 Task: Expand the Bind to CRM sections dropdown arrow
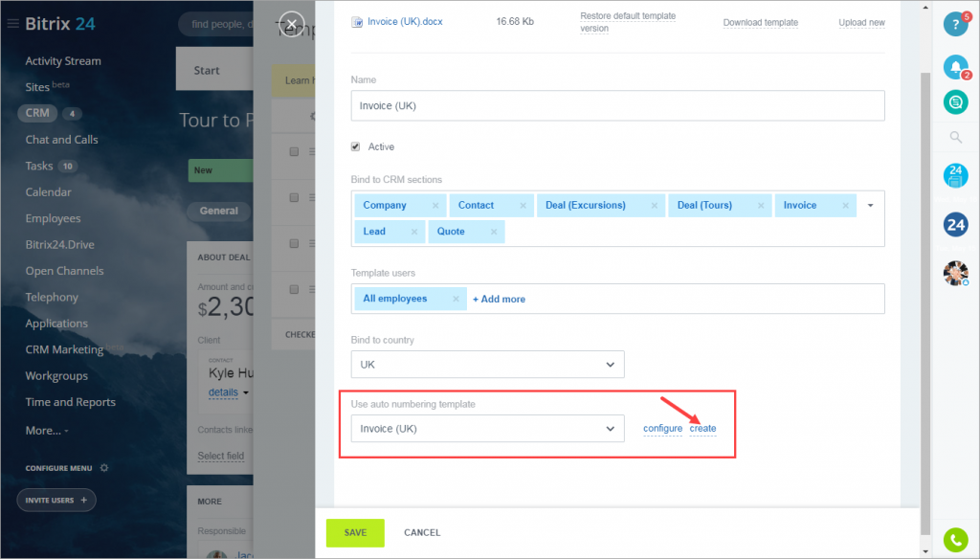pyautogui.click(x=870, y=206)
